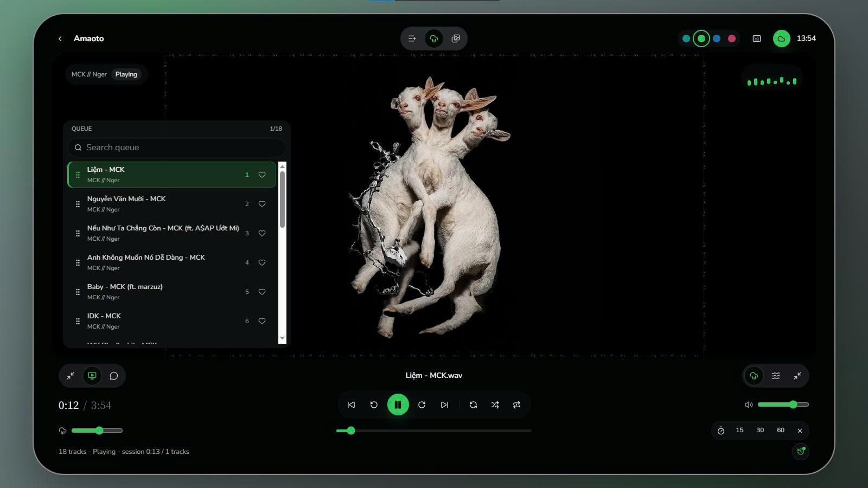Select the pink color theme dot
This screenshot has height=488, width=868.
click(x=732, y=38)
